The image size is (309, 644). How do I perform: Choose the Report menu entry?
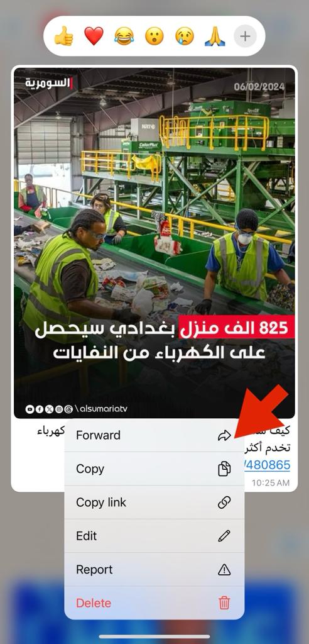(154, 570)
